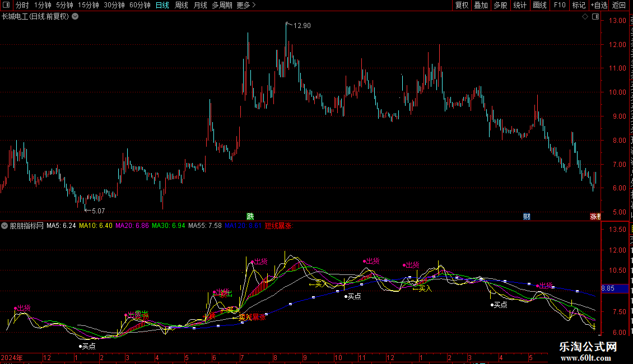Click the 12.90 high price label
Screen dimensions: 633x364
(302, 26)
